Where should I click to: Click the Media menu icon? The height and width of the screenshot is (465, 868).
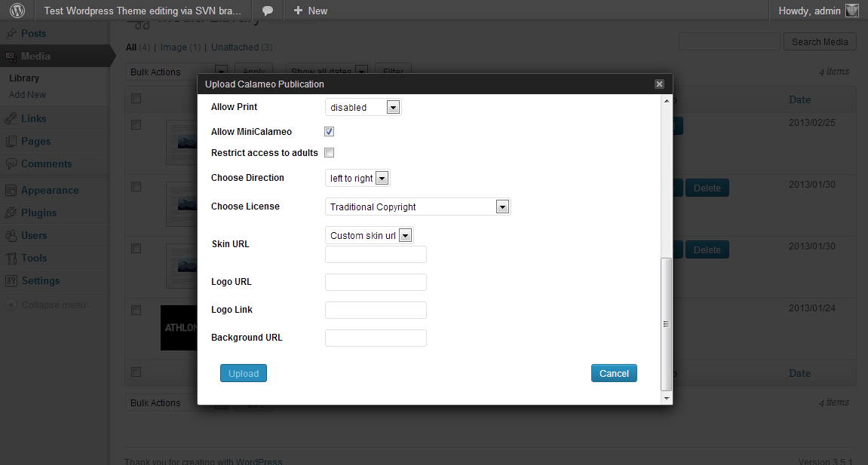click(11, 57)
